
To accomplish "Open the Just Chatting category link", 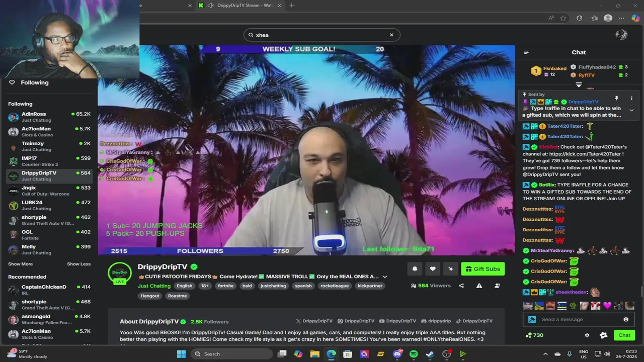I will tap(154, 286).
